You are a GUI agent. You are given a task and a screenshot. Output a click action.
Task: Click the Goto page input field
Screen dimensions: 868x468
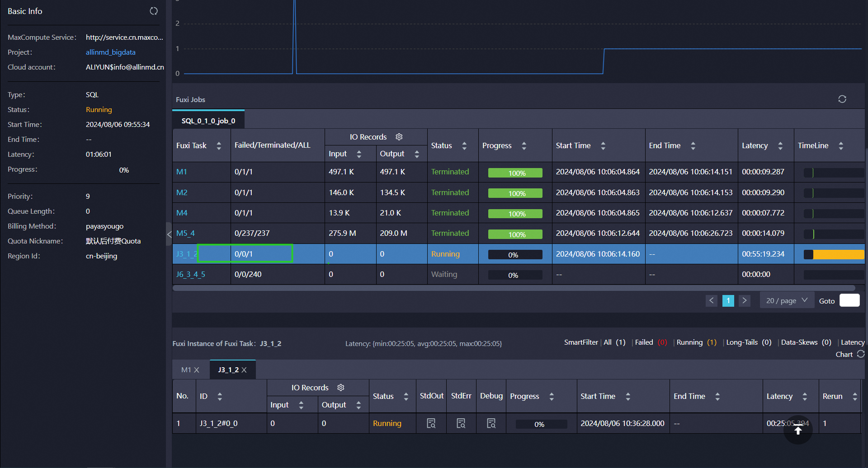[849, 300]
